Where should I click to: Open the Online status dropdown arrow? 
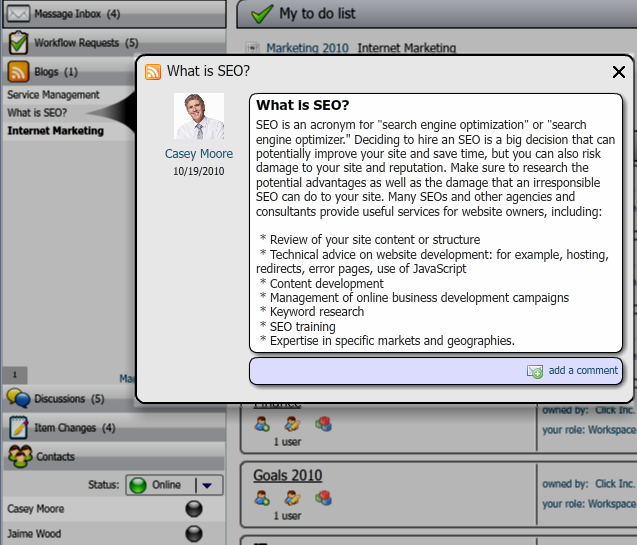pos(207,485)
